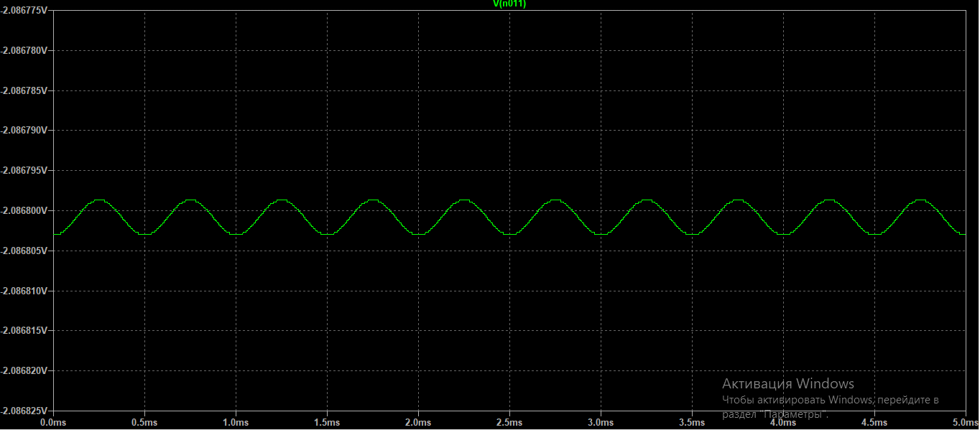Open axis settings via -2.086810V label

pos(24,291)
